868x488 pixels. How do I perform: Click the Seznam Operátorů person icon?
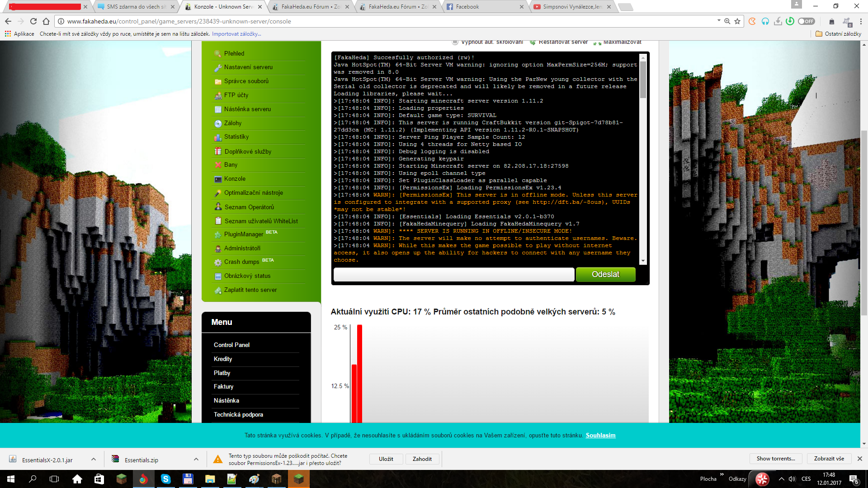(218, 207)
